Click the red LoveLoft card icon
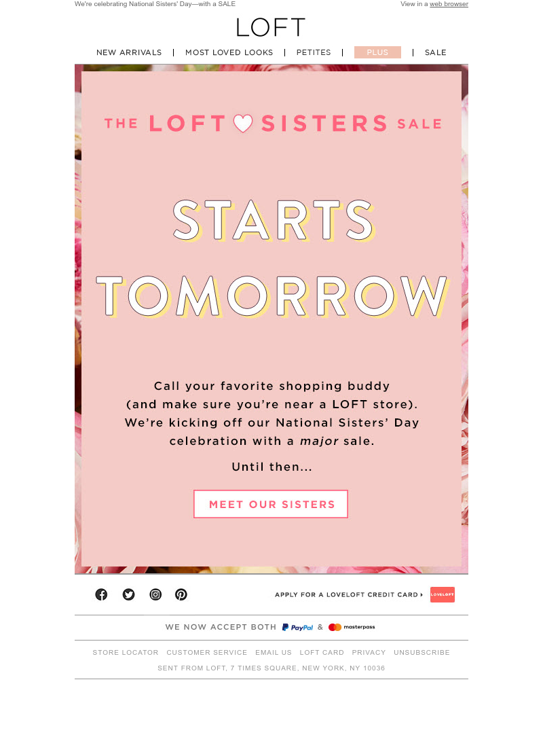This screenshot has height=756, width=543. point(443,594)
